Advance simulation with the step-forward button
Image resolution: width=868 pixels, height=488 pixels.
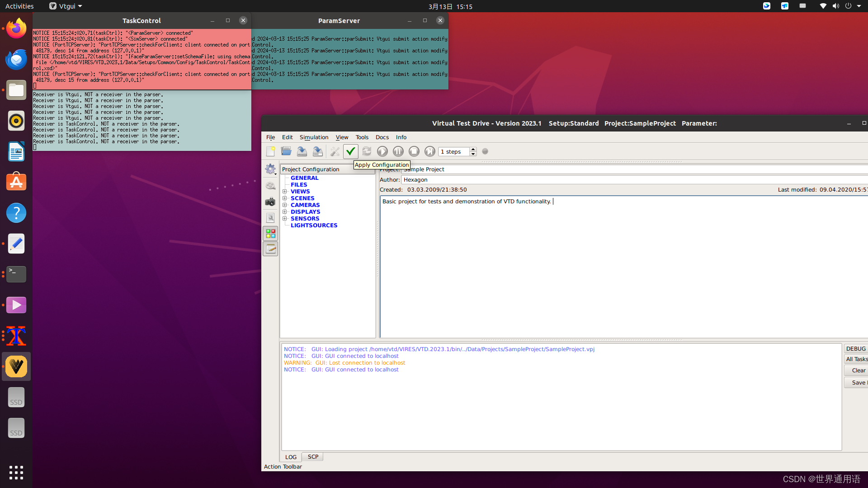(x=430, y=151)
